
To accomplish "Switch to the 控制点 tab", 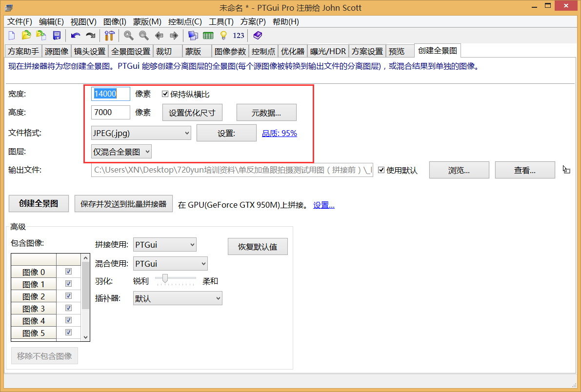I will point(263,51).
